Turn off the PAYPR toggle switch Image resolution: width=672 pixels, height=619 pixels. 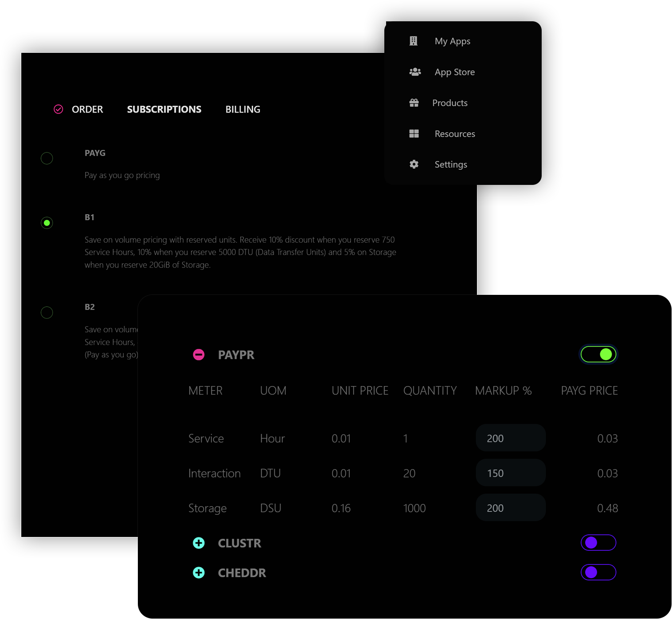[598, 354]
